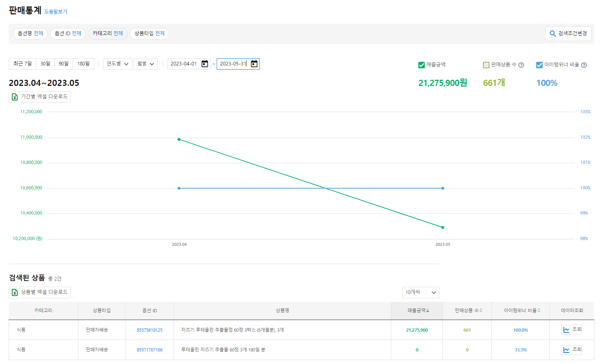Select the 최근 7일 period tab
The image size is (603, 364).
pyautogui.click(x=22, y=64)
